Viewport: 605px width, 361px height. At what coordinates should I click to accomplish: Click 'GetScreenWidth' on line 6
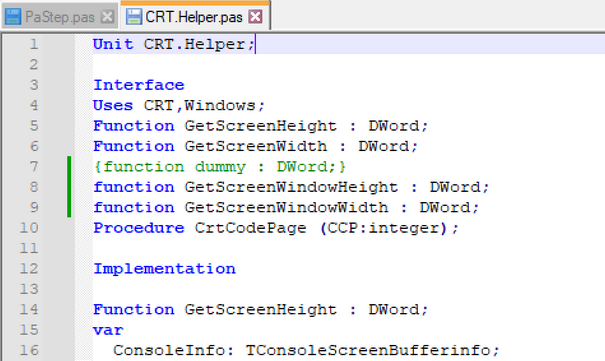coord(255,147)
